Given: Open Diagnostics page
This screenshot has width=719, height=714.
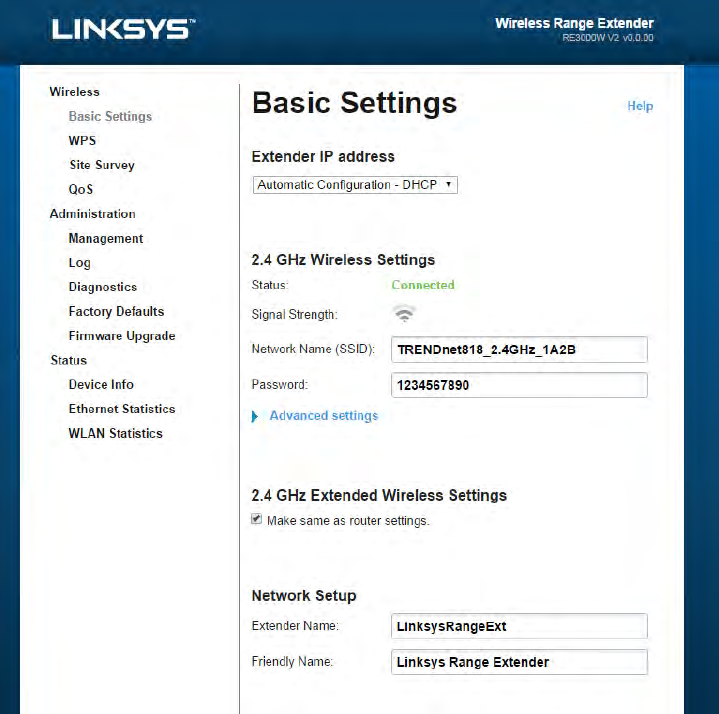Looking at the screenshot, I should pos(103,287).
